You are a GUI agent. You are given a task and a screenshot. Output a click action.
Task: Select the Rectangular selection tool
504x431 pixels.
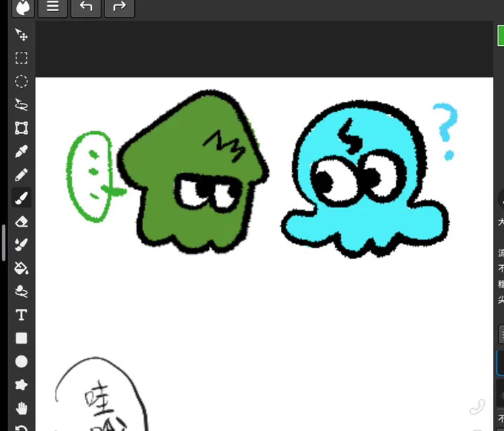click(x=21, y=58)
